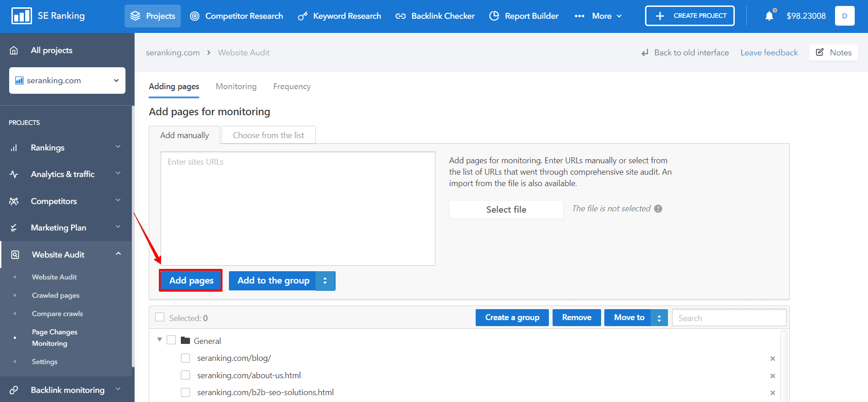Open Page Changes Monitoring menu item
Image resolution: width=868 pixels, height=402 pixels.
(55, 338)
